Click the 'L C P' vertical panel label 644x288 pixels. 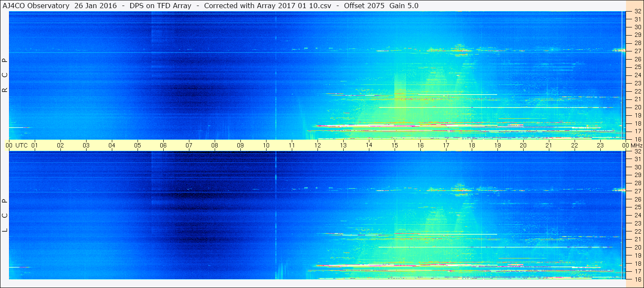[5, 216]
